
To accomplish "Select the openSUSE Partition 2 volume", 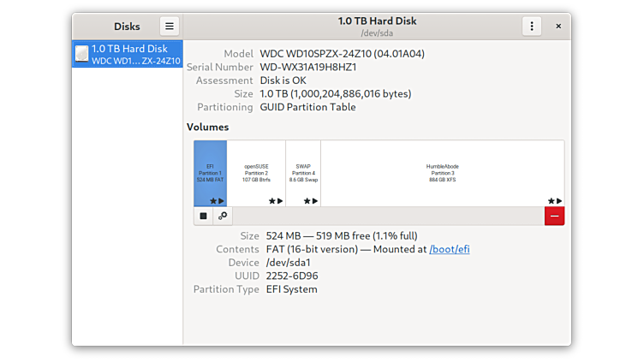I will point(256,171).
